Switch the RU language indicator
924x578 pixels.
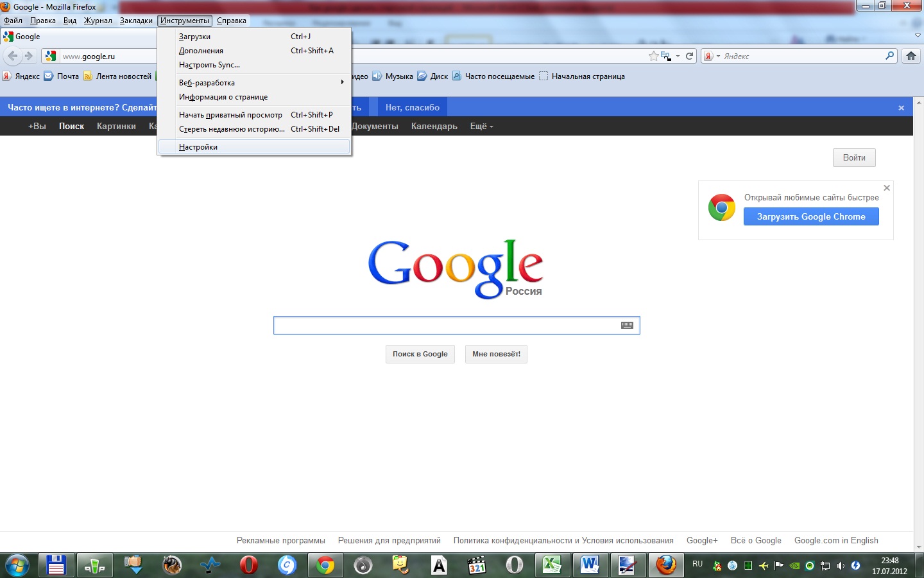pos(697,564)
